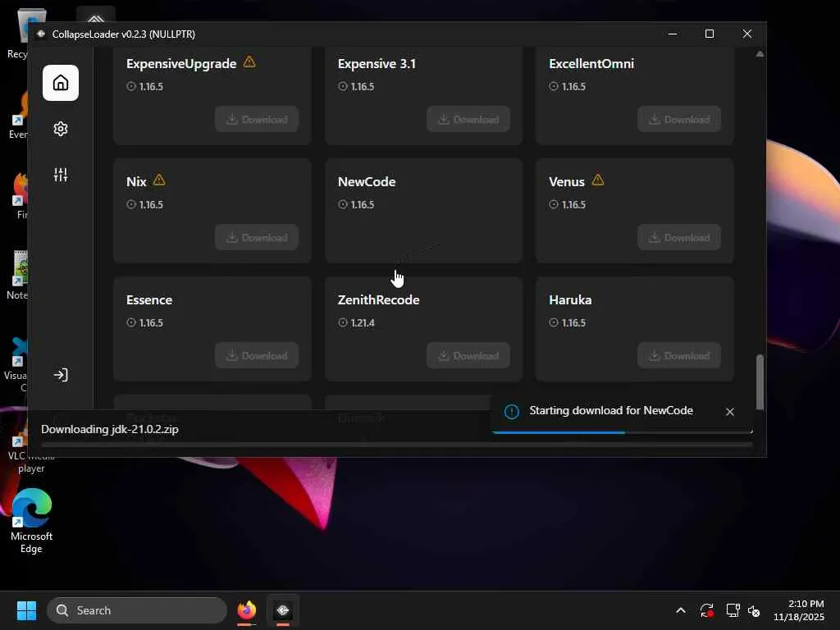840x630 pixels.
Task: Click the client list vertical scrollbar thumb
Action: (760, 382)
